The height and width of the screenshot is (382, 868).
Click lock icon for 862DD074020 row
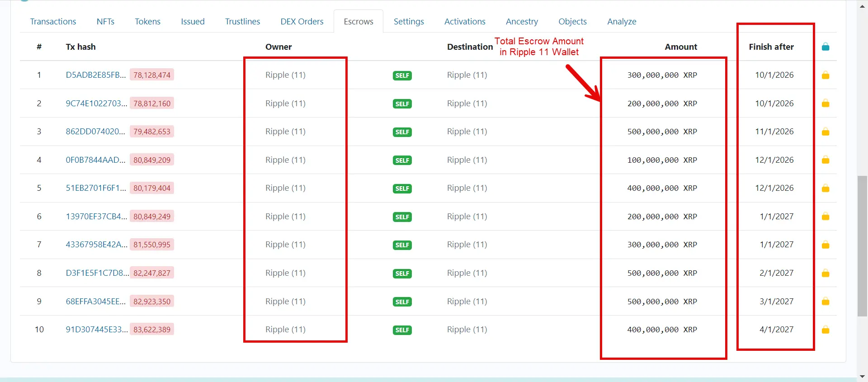[826, 132]
